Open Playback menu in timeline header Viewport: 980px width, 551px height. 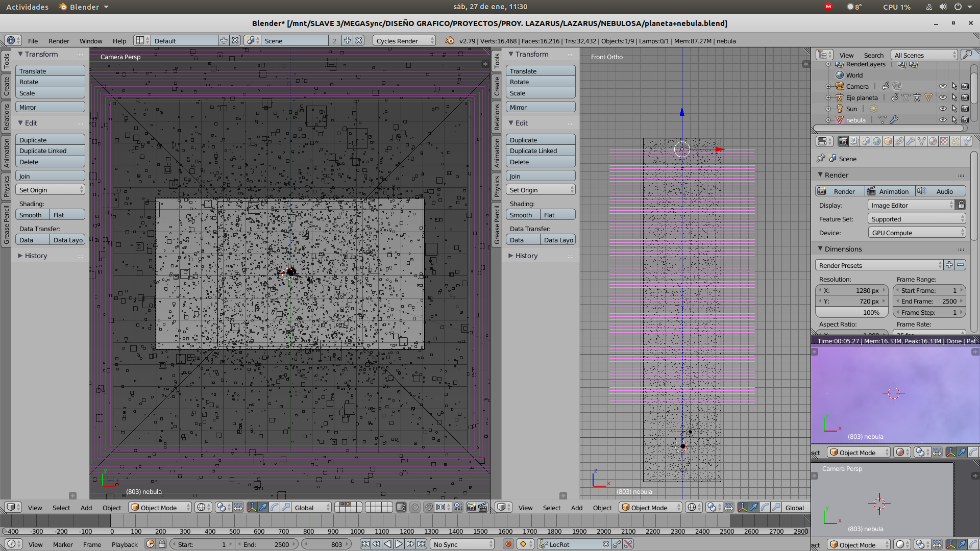(125, 544)
